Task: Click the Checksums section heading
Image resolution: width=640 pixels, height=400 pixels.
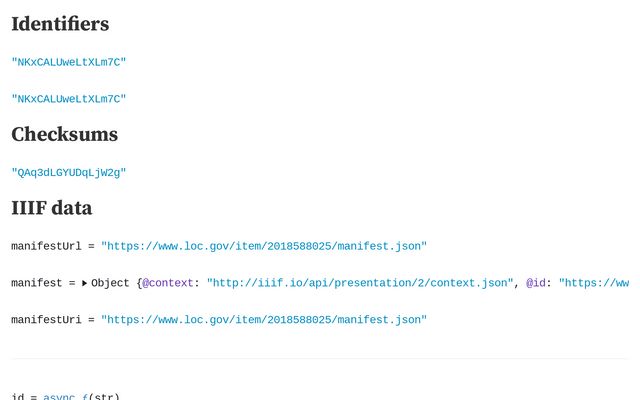Action: pyautogui.click(x=64, y=134)
